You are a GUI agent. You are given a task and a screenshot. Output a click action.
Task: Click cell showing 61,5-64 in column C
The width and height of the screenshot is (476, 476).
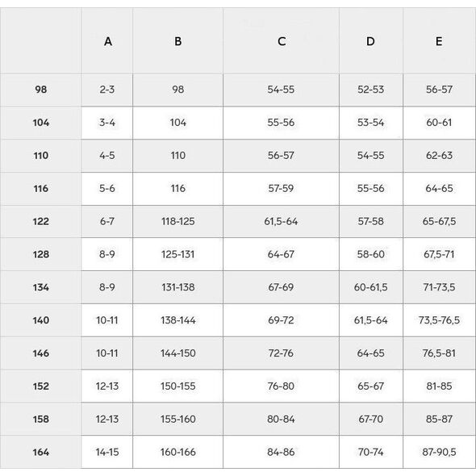point(281,221)
